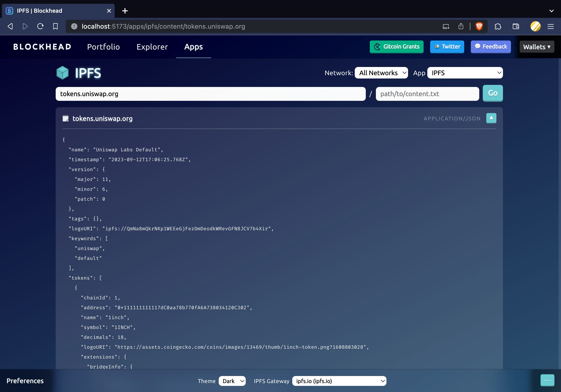
Task: Click the logoURI ipfs:// QmNa8m hash value
Action: [x=187, y=229]
